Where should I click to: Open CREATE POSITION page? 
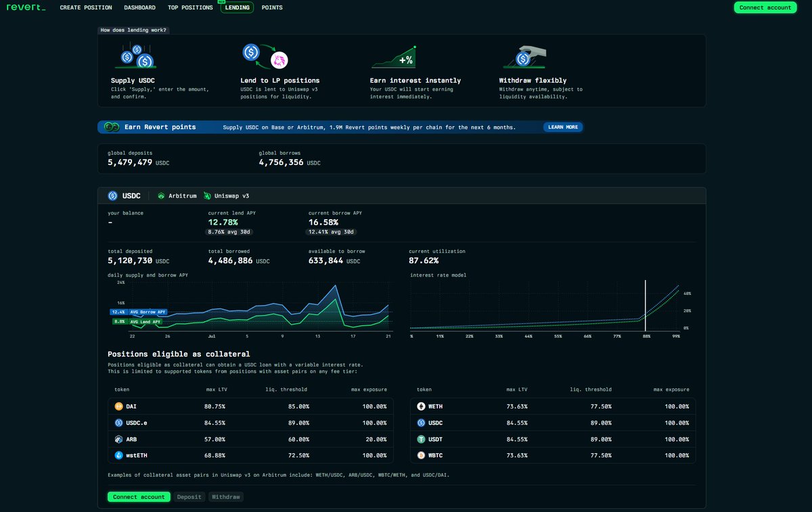pos(85,7)
